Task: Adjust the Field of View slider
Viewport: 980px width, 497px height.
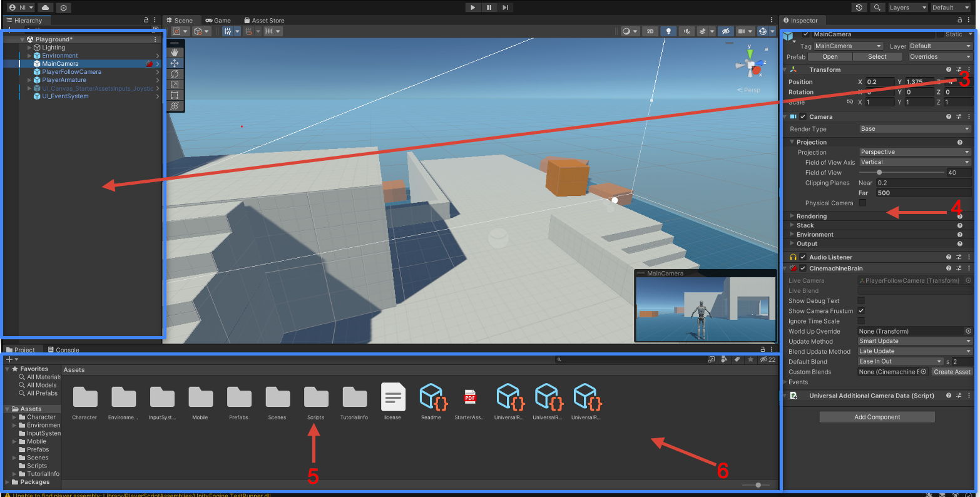Action: [x=879, y=173]
